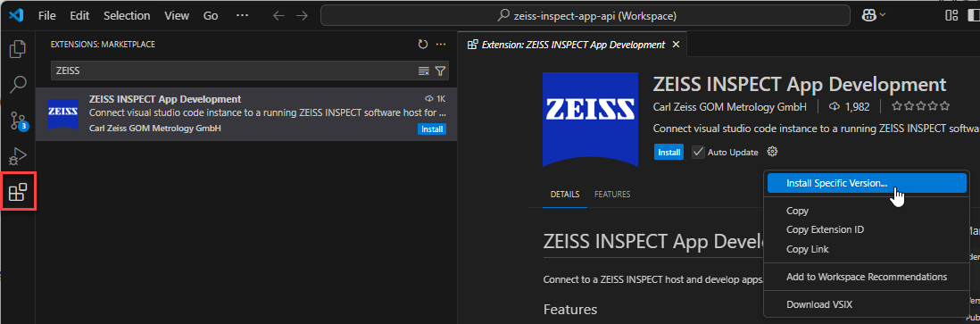Open the Explorer view in activity bar
The height and width of the screenshot is (324, 980).
click(x=18, y=49)
